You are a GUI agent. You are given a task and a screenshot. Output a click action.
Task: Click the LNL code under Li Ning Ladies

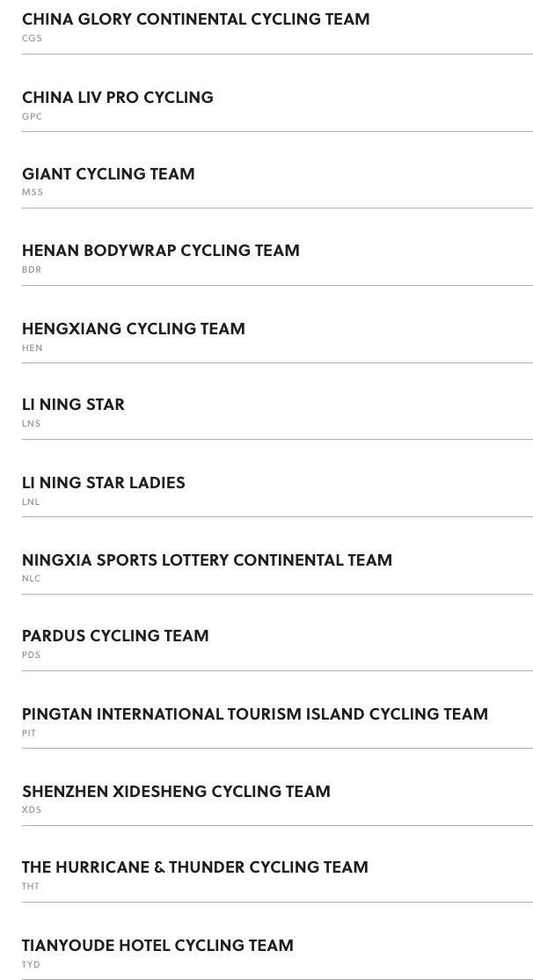(31, 501)
